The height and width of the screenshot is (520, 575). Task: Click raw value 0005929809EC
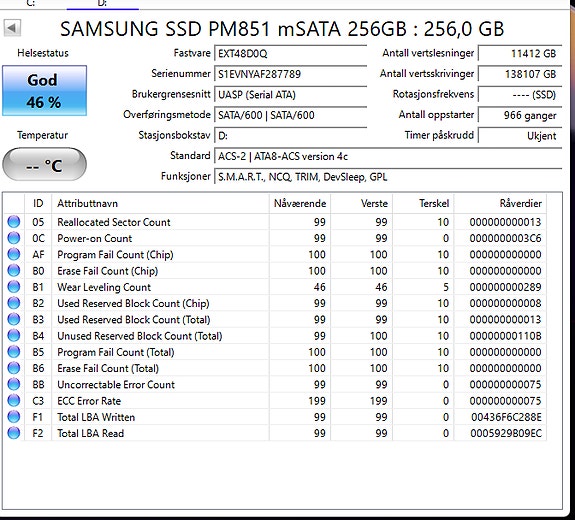coord(506,433)
